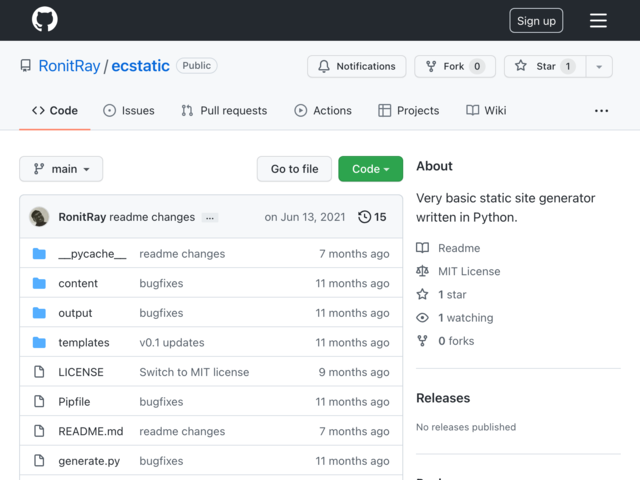640x480 pixels.
Task: Open RonitRay's user profile link
Action: coord(69,66)
